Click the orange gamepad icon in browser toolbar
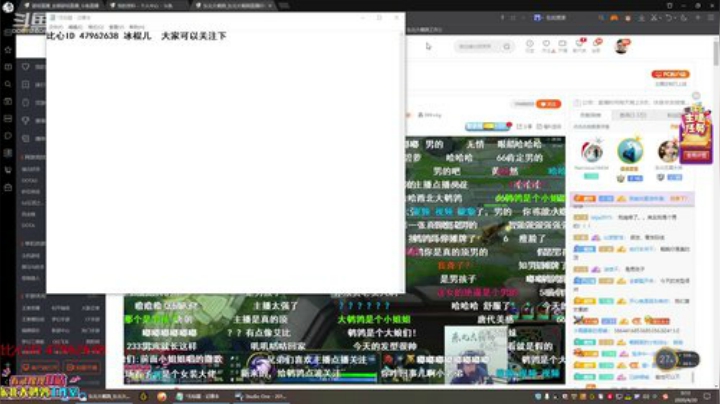The height and width of the screenshot is (404, 720). point(614,17)
